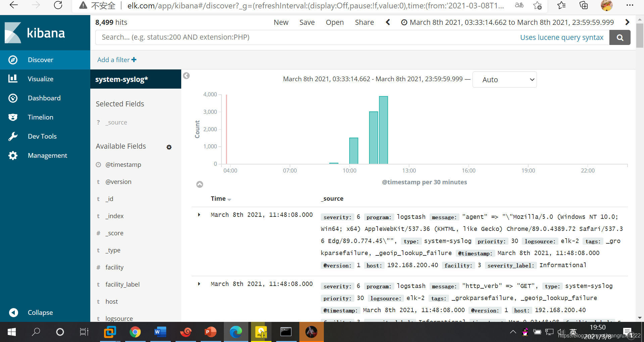Focus the Lucene search query field
The width and height of the screenshot is (644, 342).
point(307,37)
